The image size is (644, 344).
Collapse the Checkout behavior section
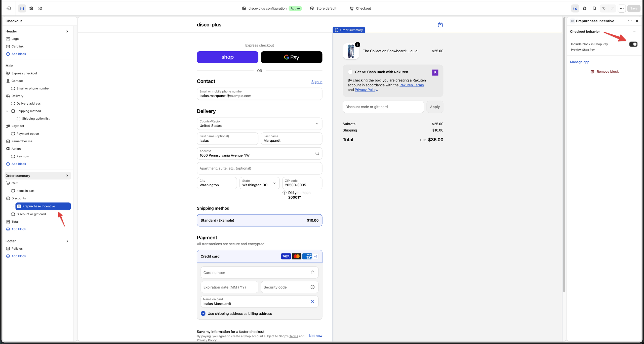634,31
